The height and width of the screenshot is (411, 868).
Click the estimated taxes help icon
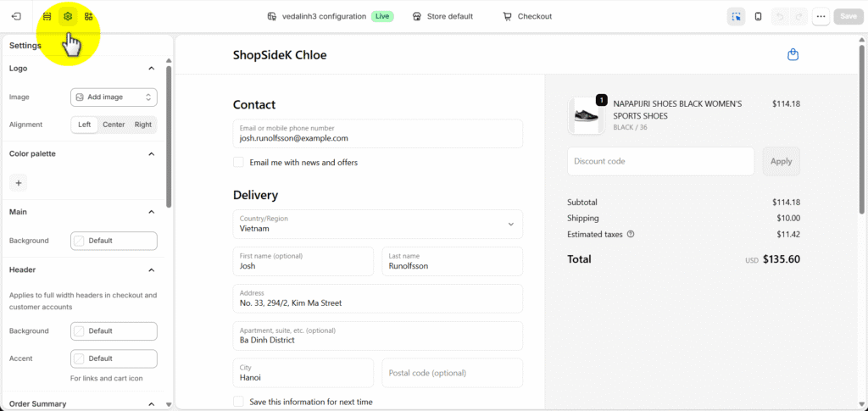631,234
